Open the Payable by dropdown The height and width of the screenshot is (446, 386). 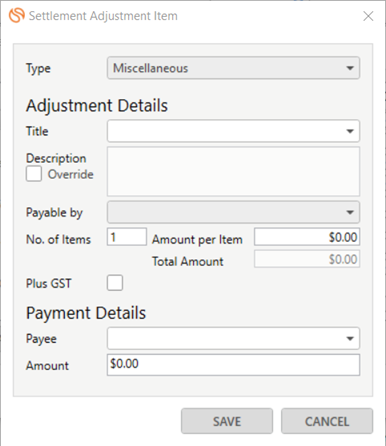coord(233,212)
